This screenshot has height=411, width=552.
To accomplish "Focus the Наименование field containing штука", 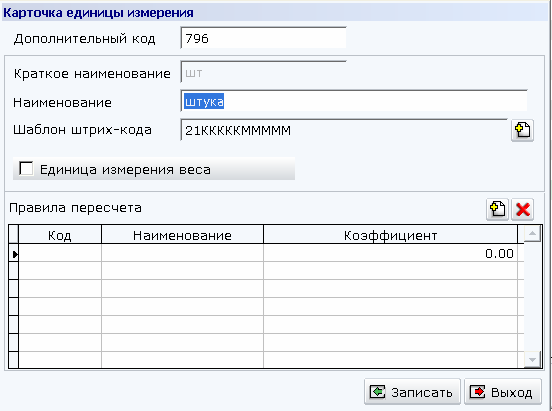I will [354, 101].
